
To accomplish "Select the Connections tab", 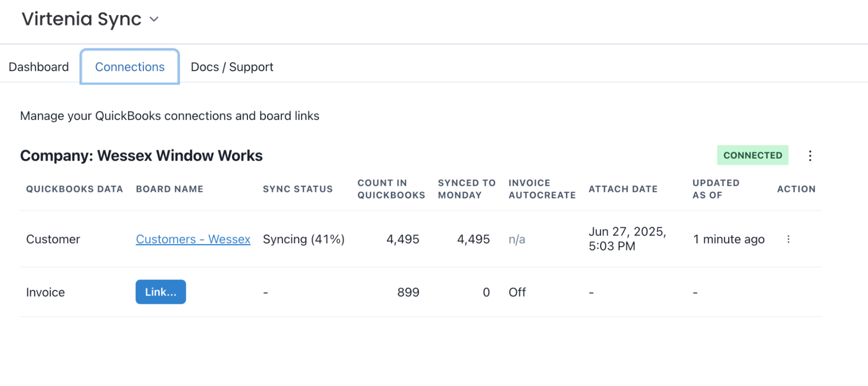I will click(130, 67).
